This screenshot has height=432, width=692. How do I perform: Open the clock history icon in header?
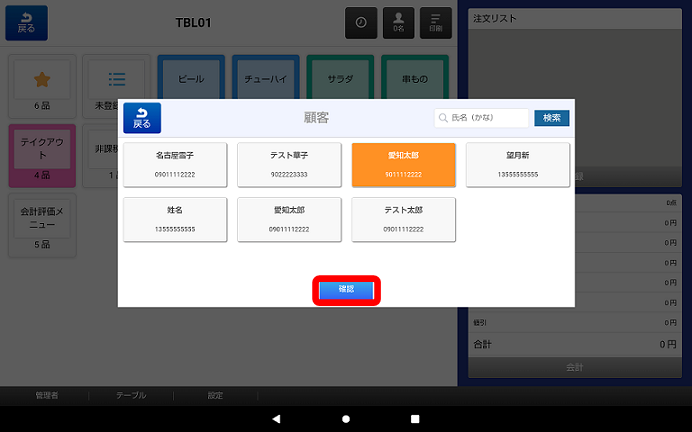pyautogui.click(x=361, y=23)
